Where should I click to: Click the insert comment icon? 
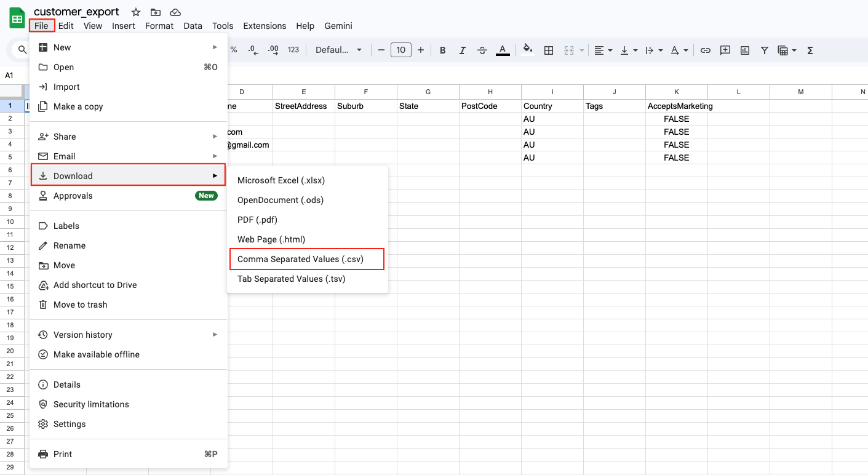point(725,50)
